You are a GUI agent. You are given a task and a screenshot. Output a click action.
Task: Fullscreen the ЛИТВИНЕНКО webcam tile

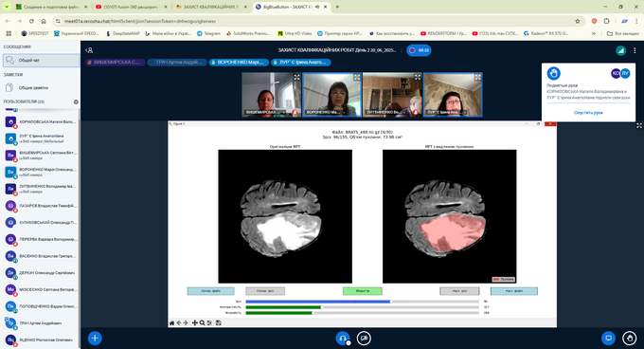pos(418,77)
